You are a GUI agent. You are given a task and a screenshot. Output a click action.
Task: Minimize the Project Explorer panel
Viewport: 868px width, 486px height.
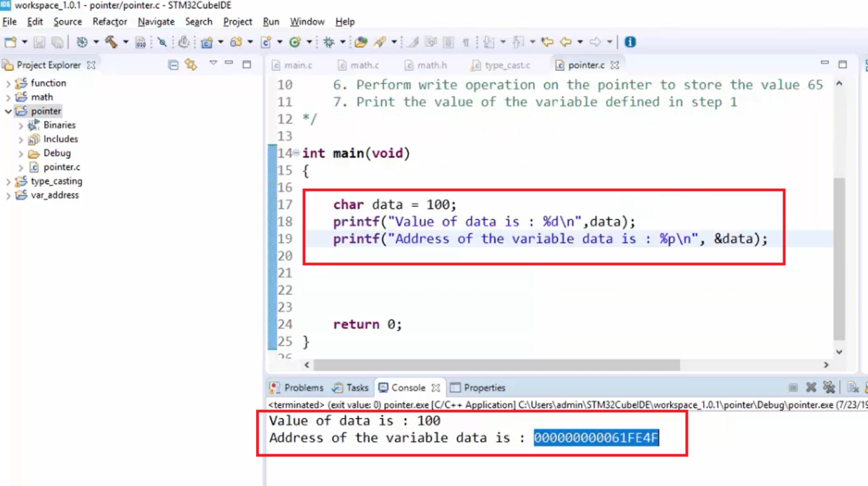click(229, 64)
